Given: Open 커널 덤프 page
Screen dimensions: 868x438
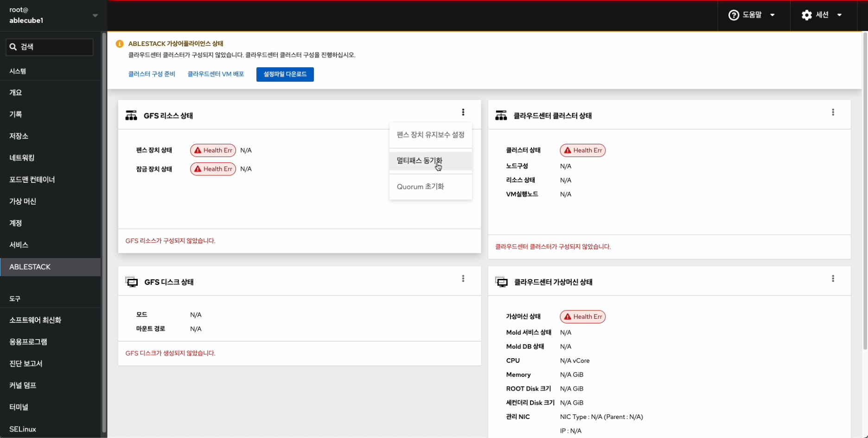Looking at the screenshot, I should coord(50,386).
